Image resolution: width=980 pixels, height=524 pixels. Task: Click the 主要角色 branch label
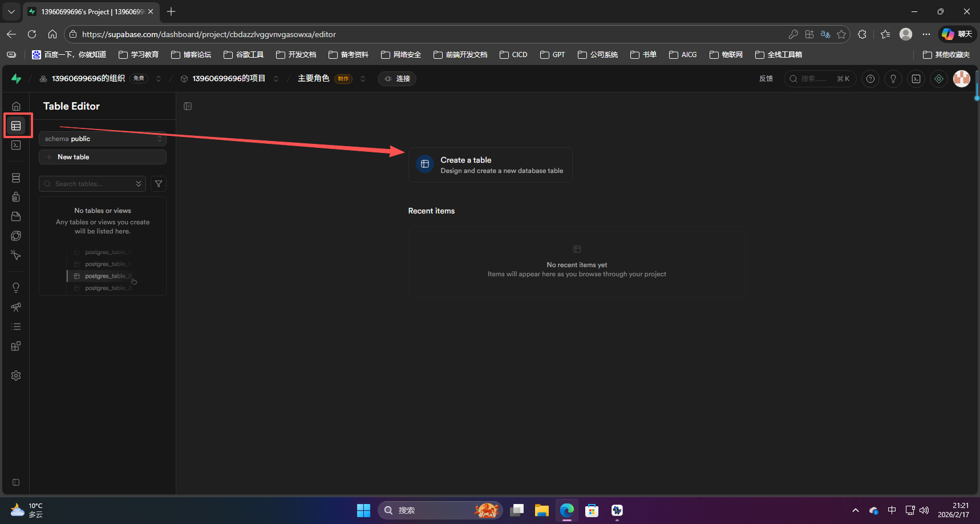(x=314, y=79)
